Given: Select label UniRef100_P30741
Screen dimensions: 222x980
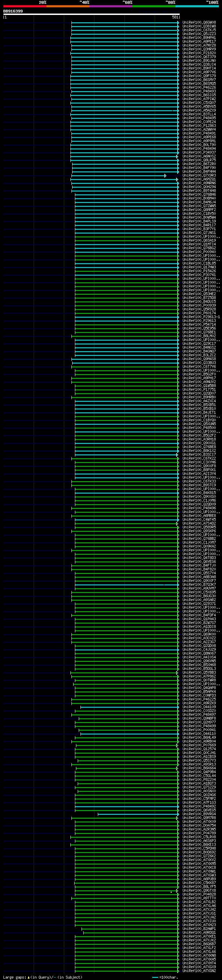Looking at the screenshot, I should click(199, 275).
